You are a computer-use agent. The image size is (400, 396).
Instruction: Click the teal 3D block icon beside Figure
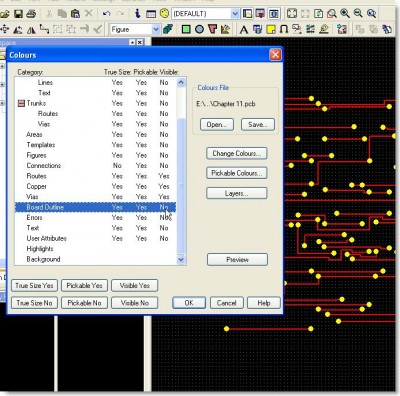coord(168,29)
